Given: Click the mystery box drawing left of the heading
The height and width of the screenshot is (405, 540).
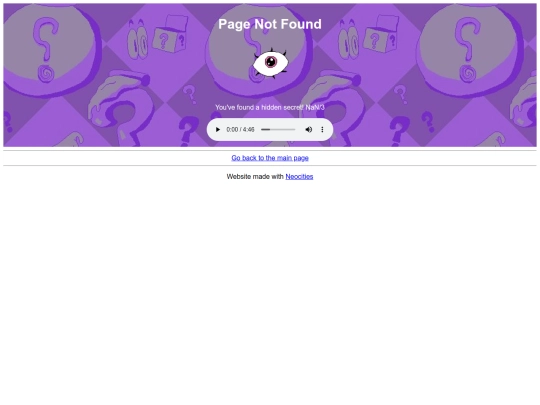Looking at the screenshot, I should tap(170, 34).
